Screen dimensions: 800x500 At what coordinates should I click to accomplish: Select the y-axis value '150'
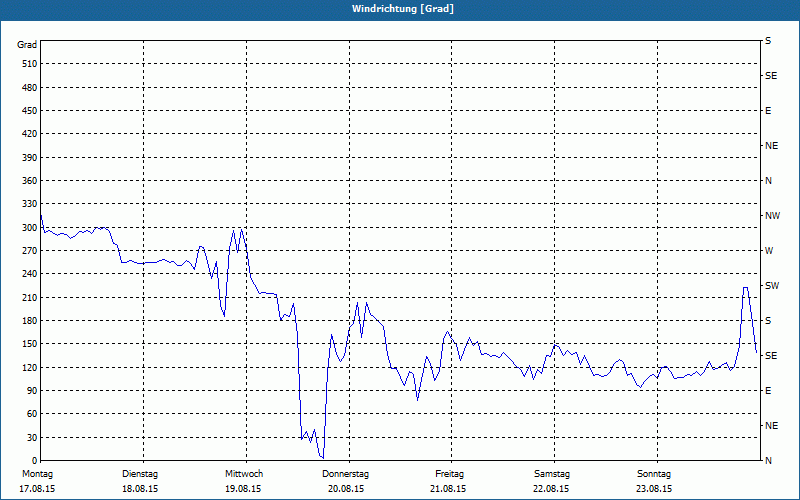pyautogui.click(x=30, y=344)
